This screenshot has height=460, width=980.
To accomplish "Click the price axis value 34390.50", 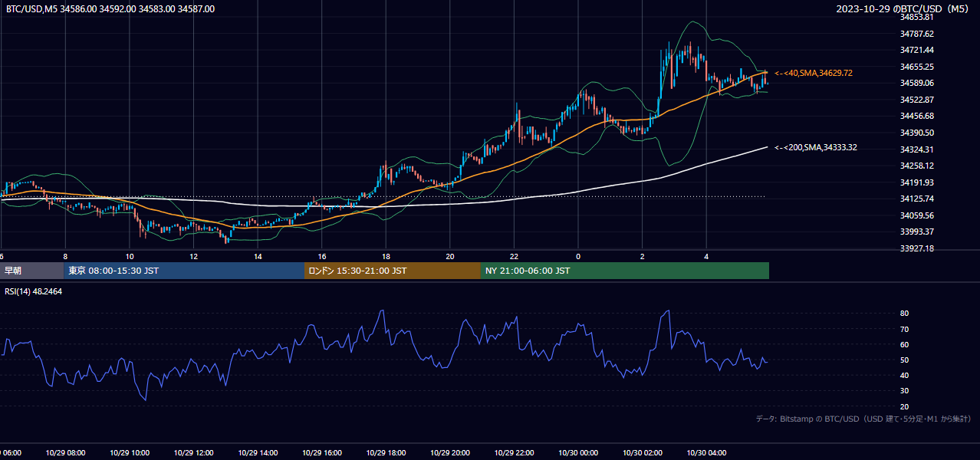I will coord(916,133).
